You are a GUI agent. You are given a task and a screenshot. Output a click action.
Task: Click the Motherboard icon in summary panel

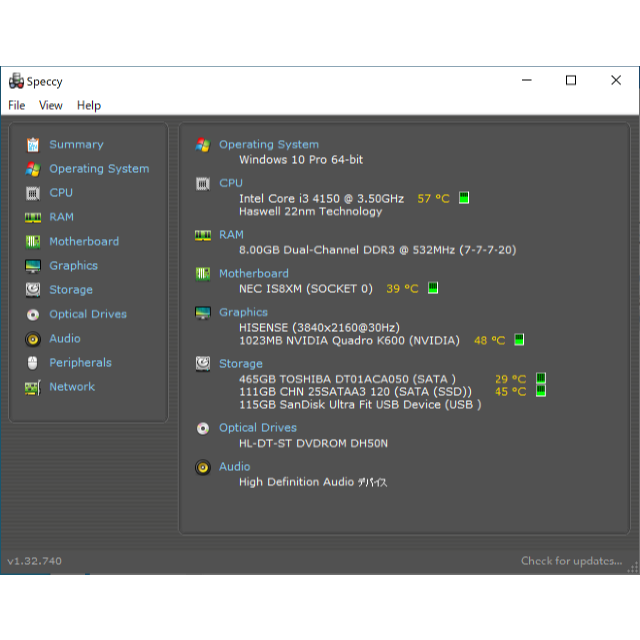[x=203, y=274]
